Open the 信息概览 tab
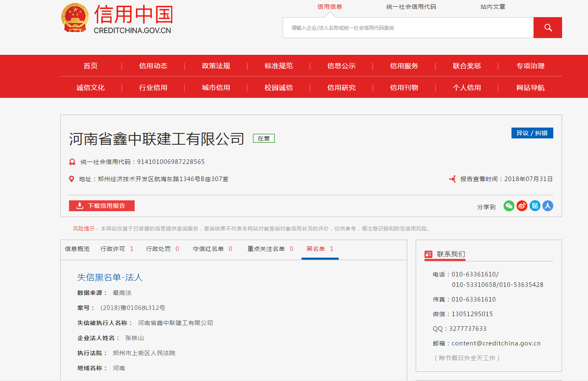 tap(77, 249)
